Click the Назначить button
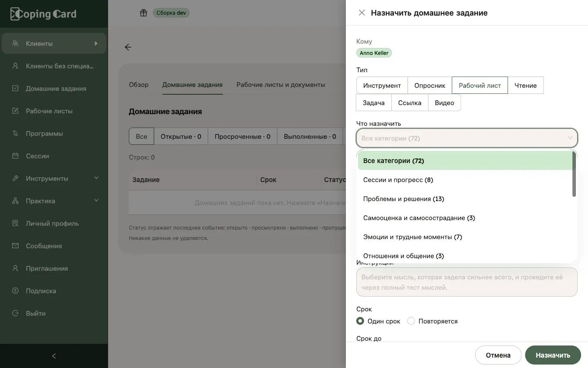The height and width of the screenshot is (368, 588). (553, 355)
